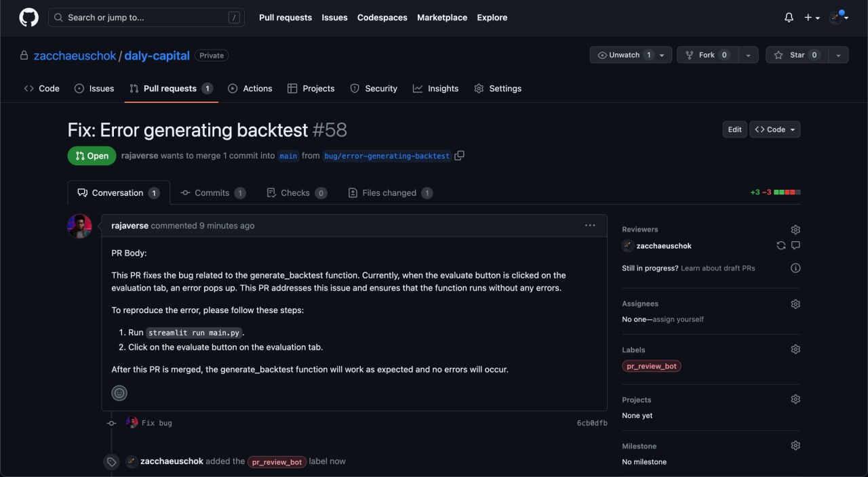868x477 pixels.
Task: Click the private repository lock icon
Action: point(24,56)
